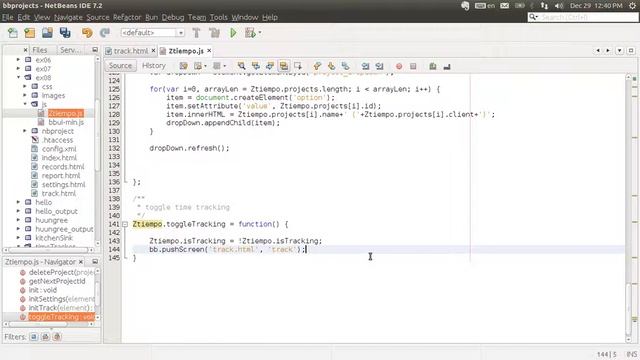The width and height of the screenshot is (640, 360).
Task: Open the Debug Project dropdown arrow
Action: coord(260,33)
